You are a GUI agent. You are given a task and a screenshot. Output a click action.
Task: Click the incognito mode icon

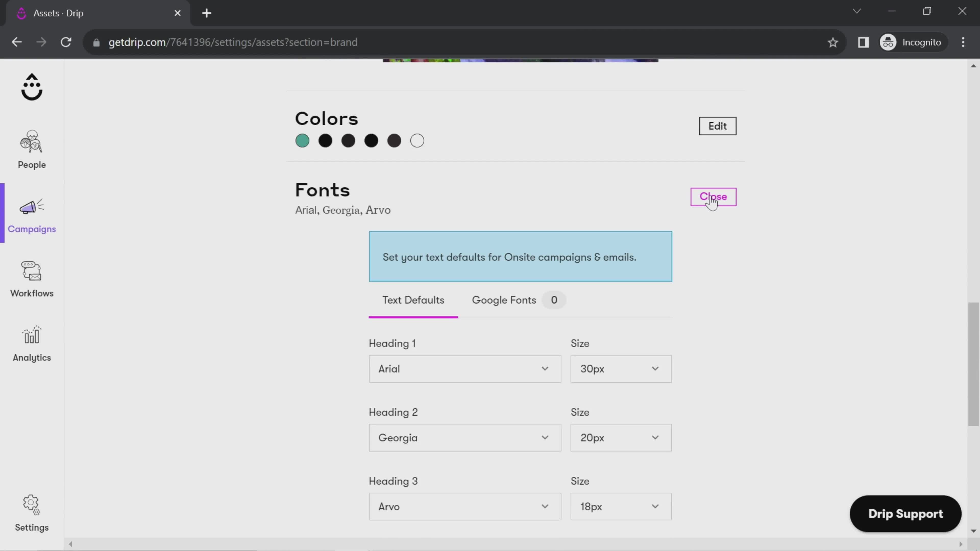[888, 42]
